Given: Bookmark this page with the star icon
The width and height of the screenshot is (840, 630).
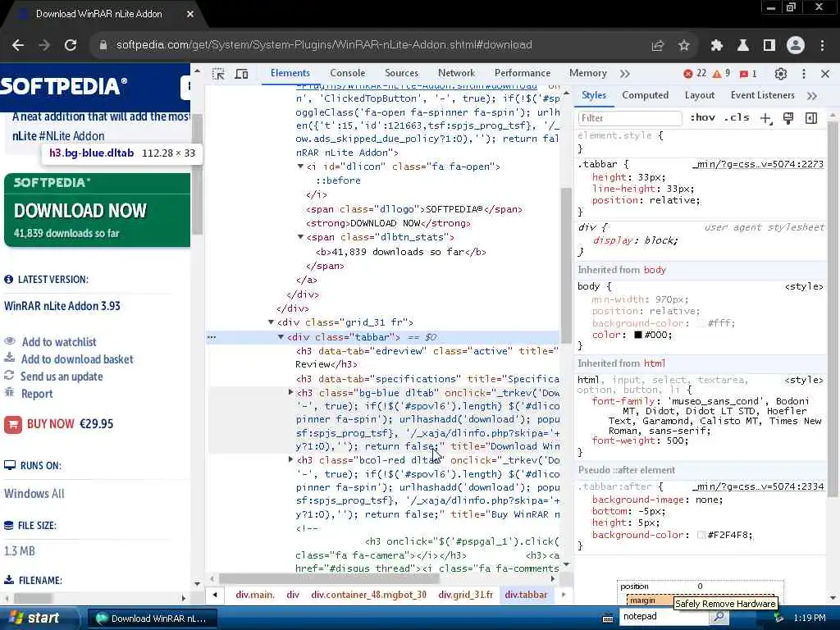Looking at the screenshot, I should pos(684,46).
